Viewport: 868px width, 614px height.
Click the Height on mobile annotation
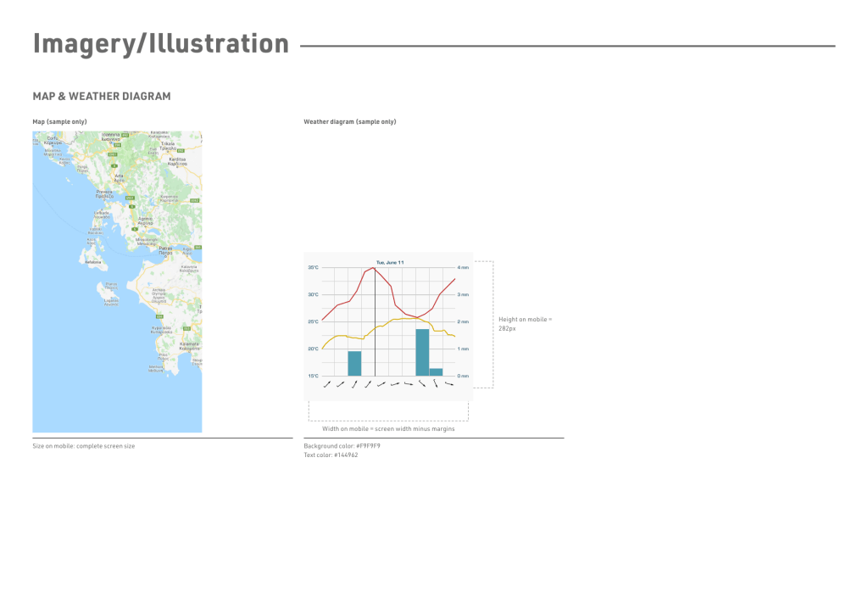click(x=525, y=323)
